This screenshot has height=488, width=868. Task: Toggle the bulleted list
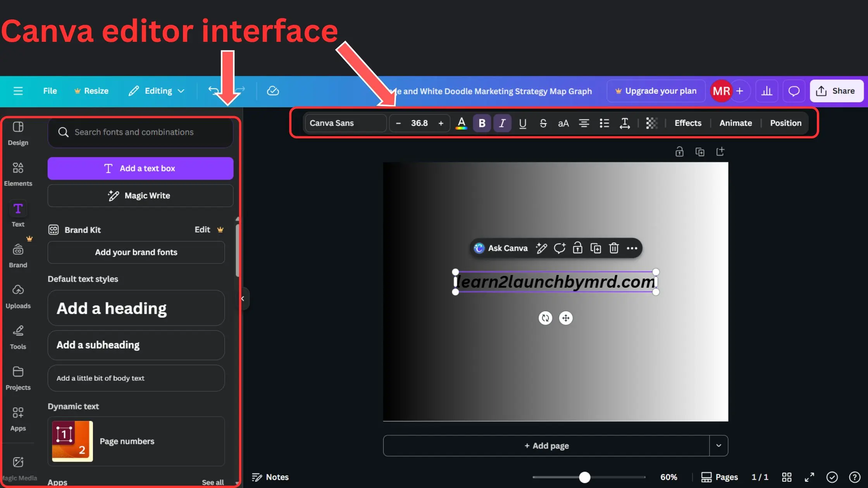604,123
